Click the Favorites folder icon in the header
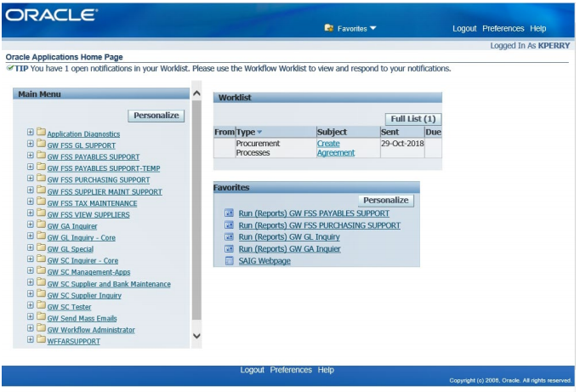This screenshot has width=580, height=392. point(329,28)
